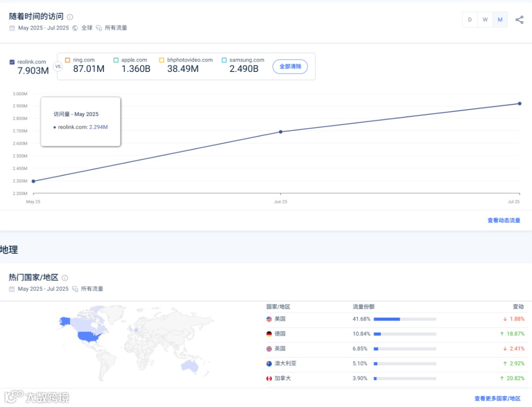
Task: Click the 变动 column header
Action: pos(518,307)
